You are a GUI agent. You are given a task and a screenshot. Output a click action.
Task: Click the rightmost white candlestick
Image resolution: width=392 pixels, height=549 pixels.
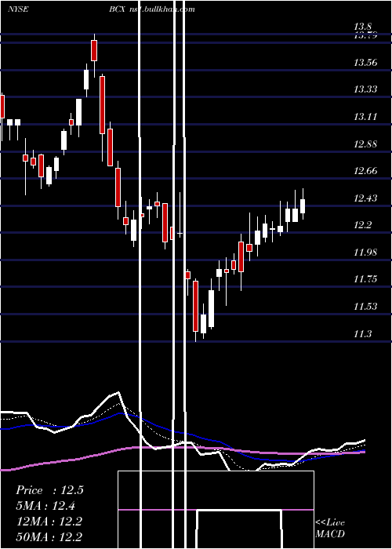coord(303,205)
